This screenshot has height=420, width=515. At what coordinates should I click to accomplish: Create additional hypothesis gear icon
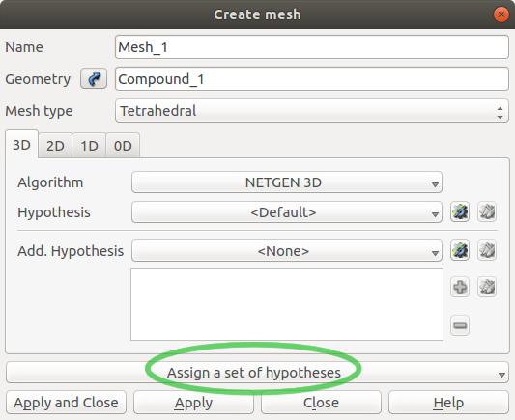(460, 251)
